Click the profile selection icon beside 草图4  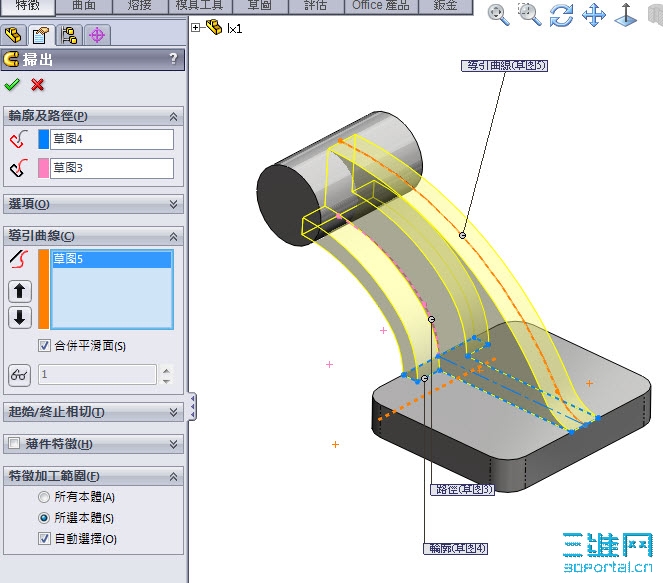click(19, 139)
